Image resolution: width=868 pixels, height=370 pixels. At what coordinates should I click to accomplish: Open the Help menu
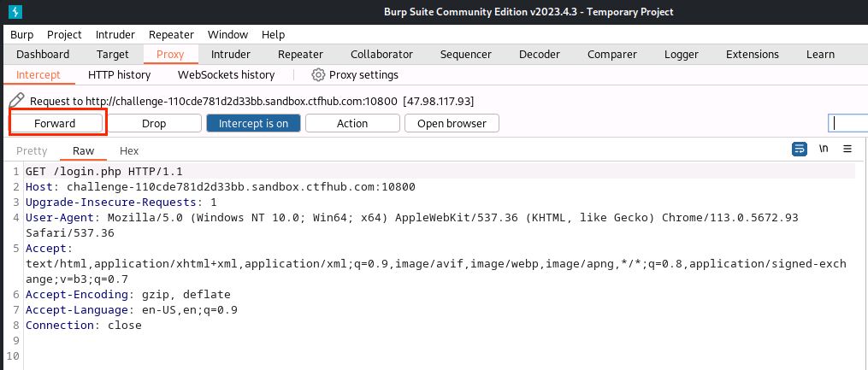point(273,34)
